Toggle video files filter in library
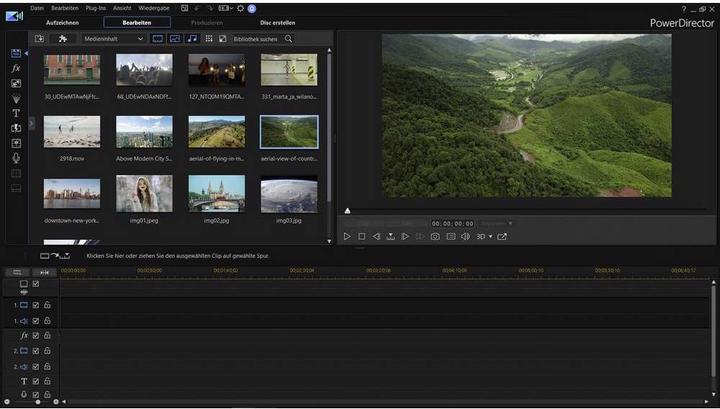The height and width of the screenshot is (409, 720). tap(158, 39)
